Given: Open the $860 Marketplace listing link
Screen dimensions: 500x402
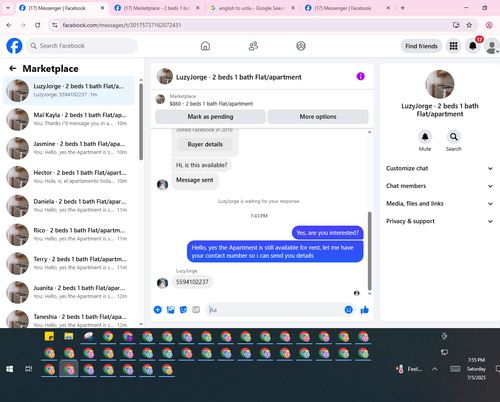Looking at the screenshot, I should coord(211,104).
